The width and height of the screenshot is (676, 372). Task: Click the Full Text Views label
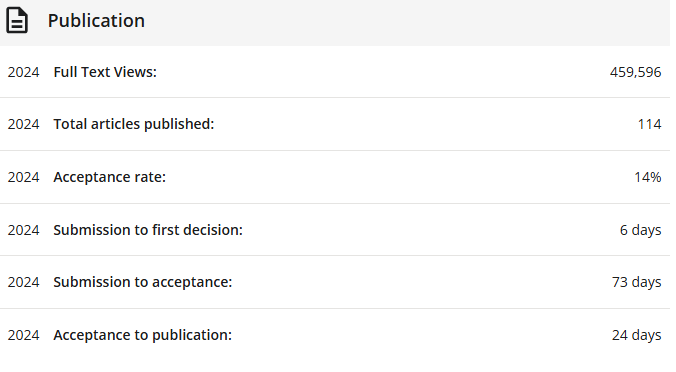click(x=105, y=72)
